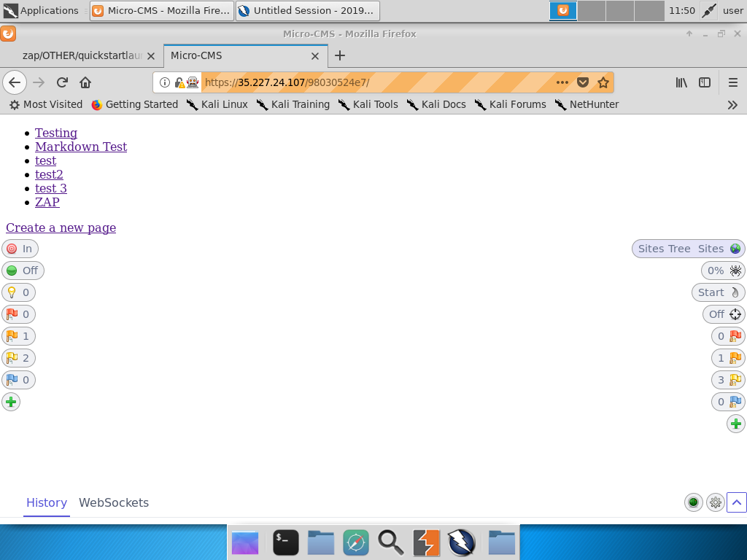Launch terminal from the dock
Screen dimensions: 747x560
(x=286, y=542)
